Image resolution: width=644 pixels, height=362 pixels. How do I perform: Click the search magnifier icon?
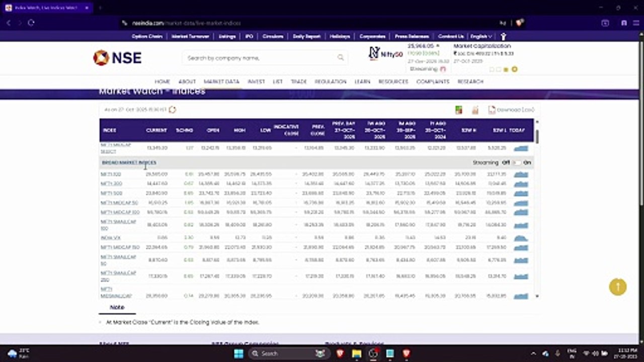click(341, 58)
